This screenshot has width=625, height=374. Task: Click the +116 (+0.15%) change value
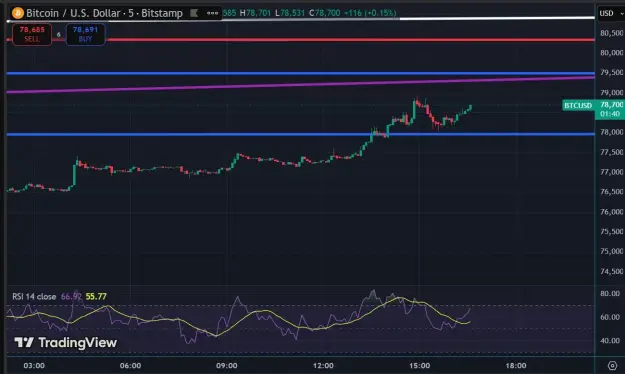point(370,13)
